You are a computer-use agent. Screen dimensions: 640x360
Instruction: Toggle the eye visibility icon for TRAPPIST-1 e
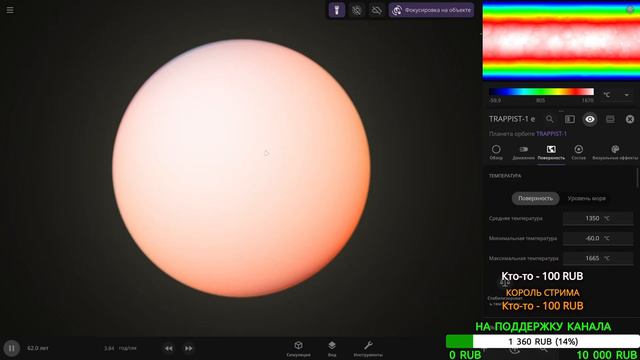(x=590, y=119)
